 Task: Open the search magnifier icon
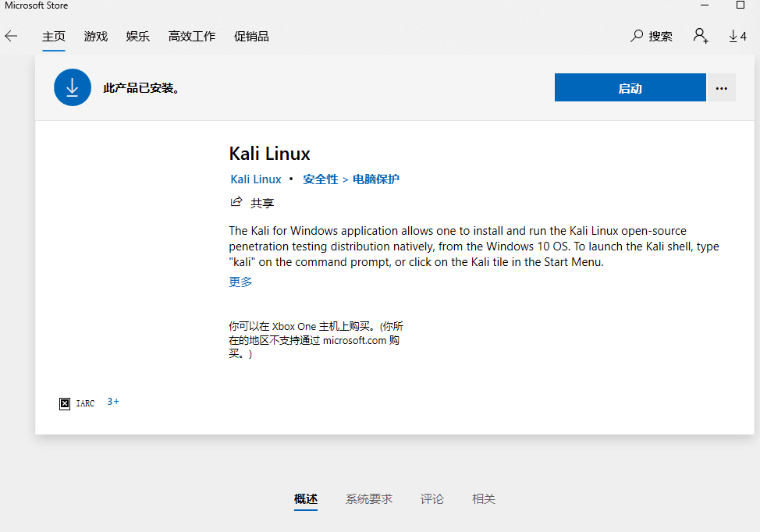coord(637,37)
